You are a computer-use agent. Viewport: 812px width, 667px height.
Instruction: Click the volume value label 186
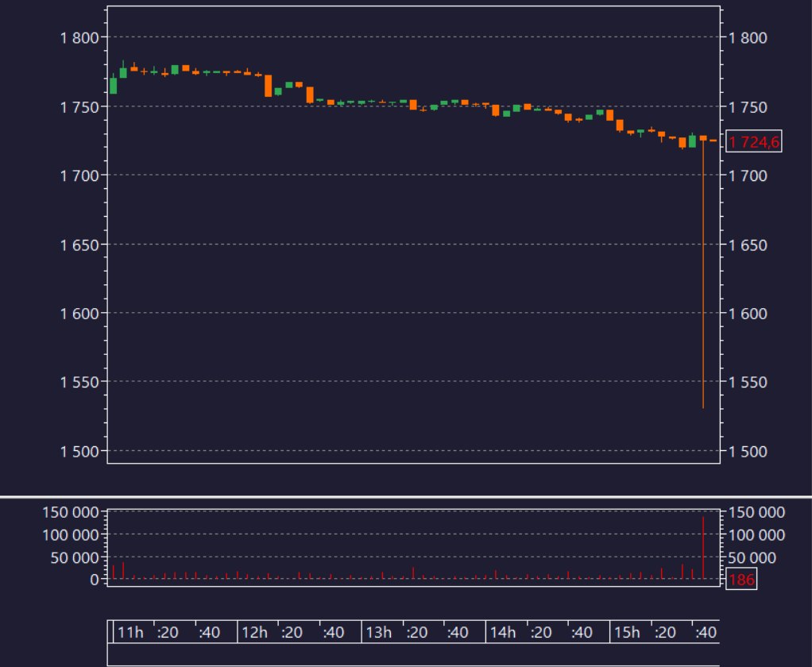741,579
